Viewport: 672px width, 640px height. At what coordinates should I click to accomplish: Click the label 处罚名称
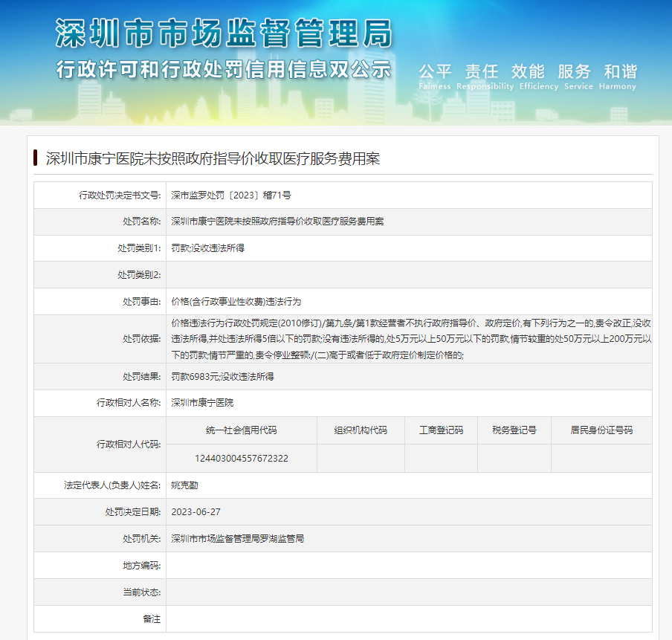[x=142, y=222]
